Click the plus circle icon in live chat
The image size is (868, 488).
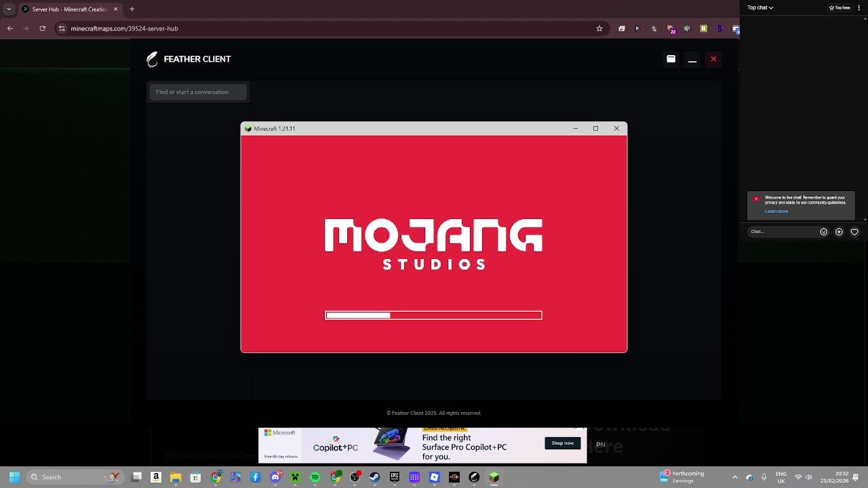(839, 232)
